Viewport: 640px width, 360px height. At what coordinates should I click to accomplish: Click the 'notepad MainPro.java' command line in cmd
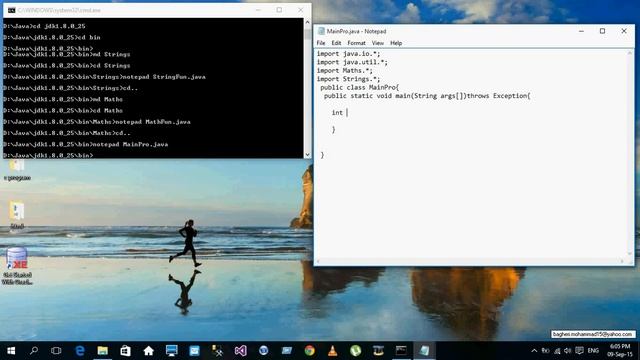pyautogui.click(x=86, y=144)
